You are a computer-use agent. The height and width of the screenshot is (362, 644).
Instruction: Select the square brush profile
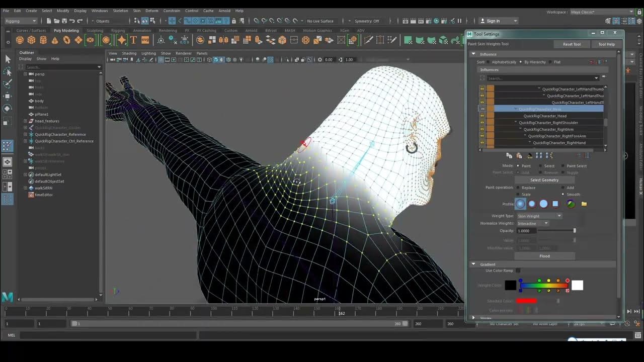click(x=555, y=204)
